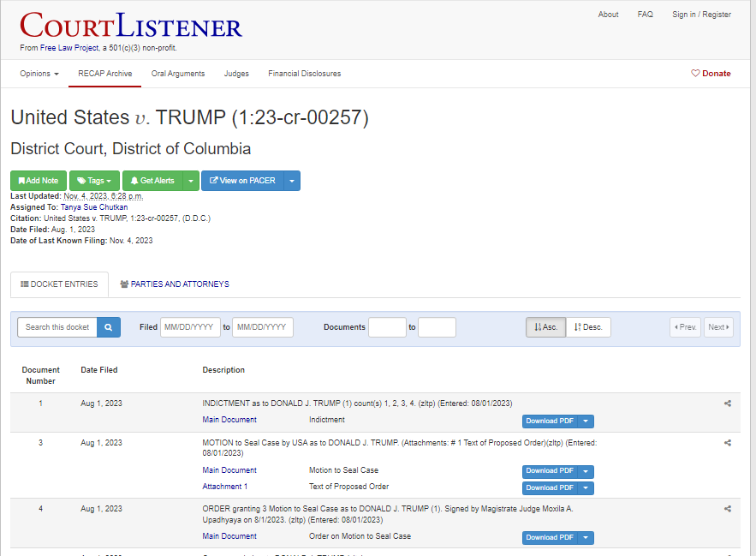This screenshot has height=556, width=756.
Task: Click the Document Number column header
Action: pos(40,375)
